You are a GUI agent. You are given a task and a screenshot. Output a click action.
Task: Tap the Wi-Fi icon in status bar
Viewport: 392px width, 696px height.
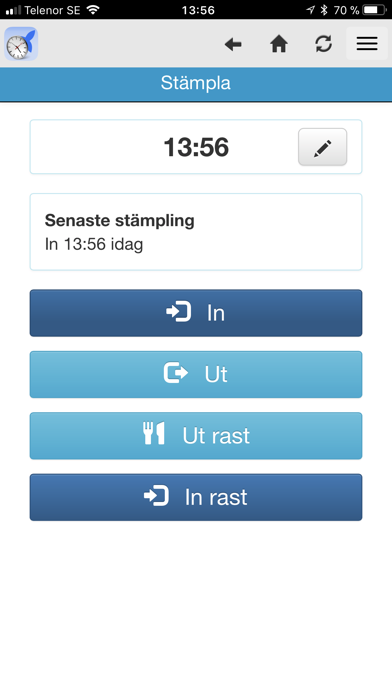click(93, 10)
